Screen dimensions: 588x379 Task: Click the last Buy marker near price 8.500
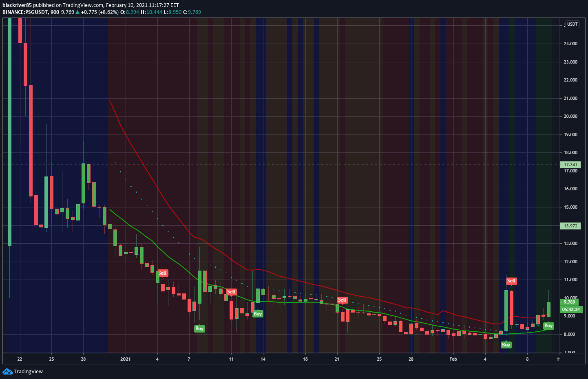[x=548, y=326]
